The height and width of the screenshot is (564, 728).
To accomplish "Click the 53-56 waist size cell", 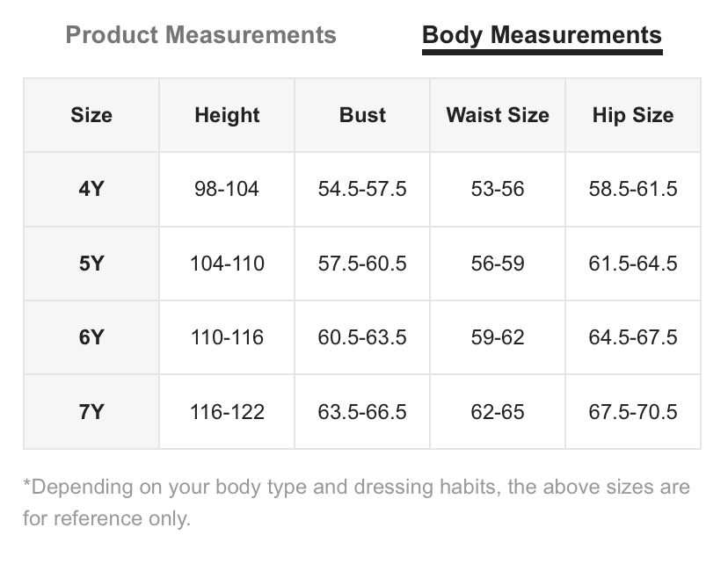I will point(498,189).
